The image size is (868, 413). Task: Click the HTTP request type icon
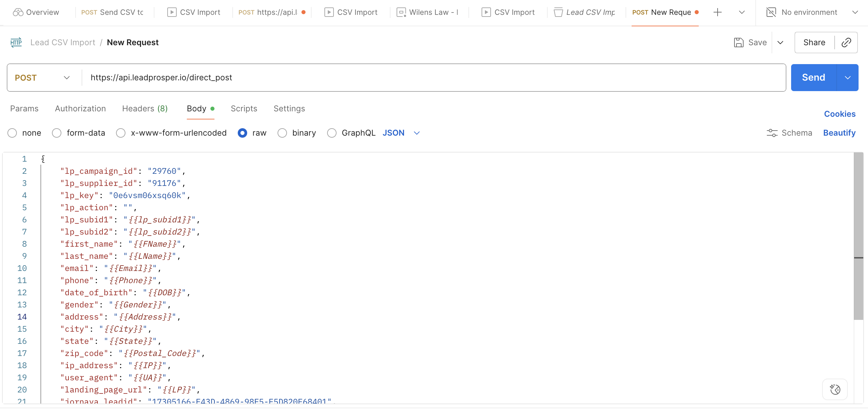coord(16,43)
